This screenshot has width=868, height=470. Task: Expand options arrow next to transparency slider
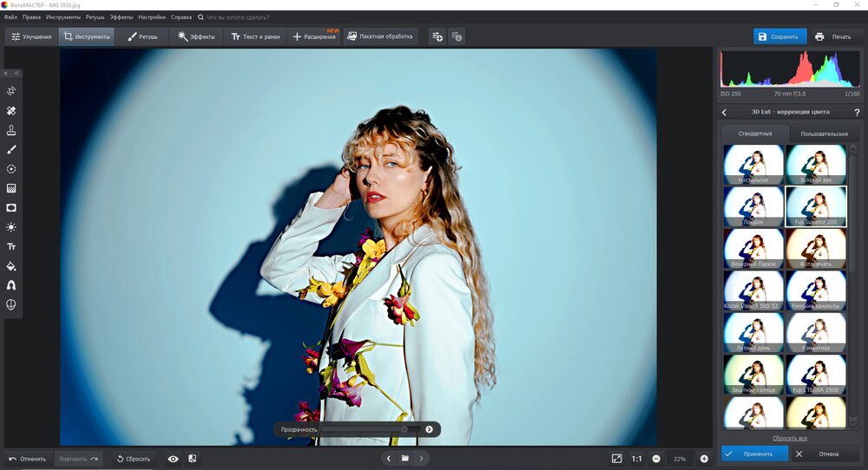point(429,429)
